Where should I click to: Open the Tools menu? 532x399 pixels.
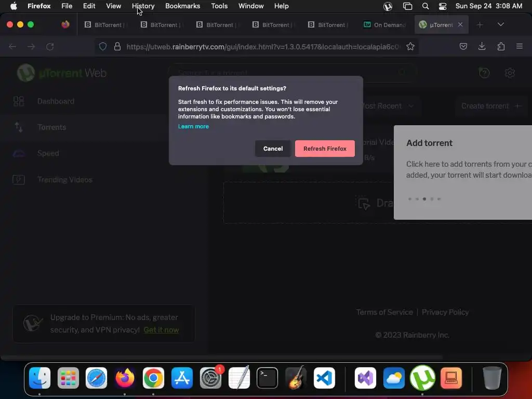219,6
